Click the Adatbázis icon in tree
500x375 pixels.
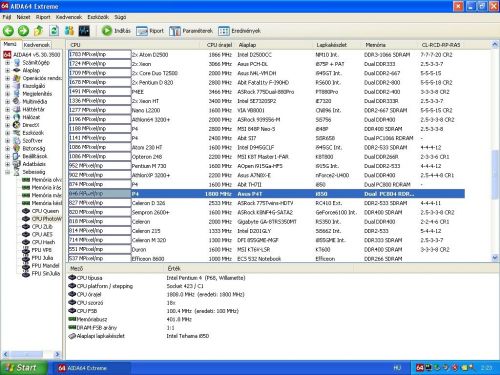pyautogui.click(x=17, y=164)
